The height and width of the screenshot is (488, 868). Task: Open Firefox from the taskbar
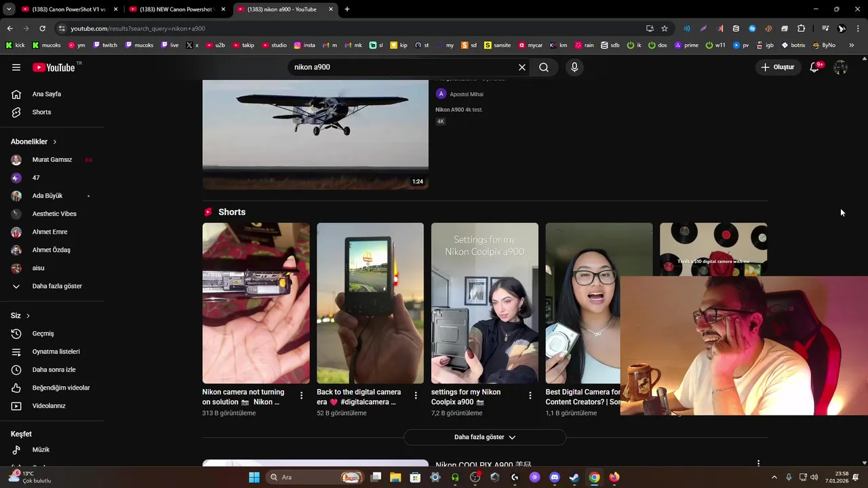click(x=614, y=477)
